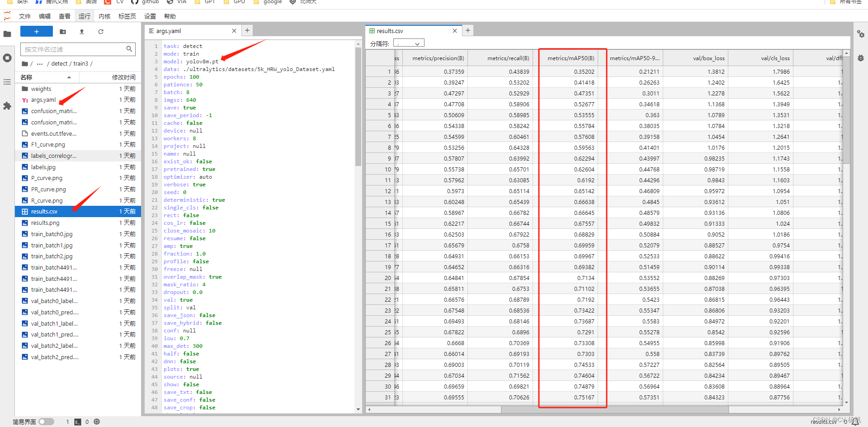This screenshot has height=427, width=868.
Task: Click the train_batch2.jpg file icon
Action: pos(25,256)
